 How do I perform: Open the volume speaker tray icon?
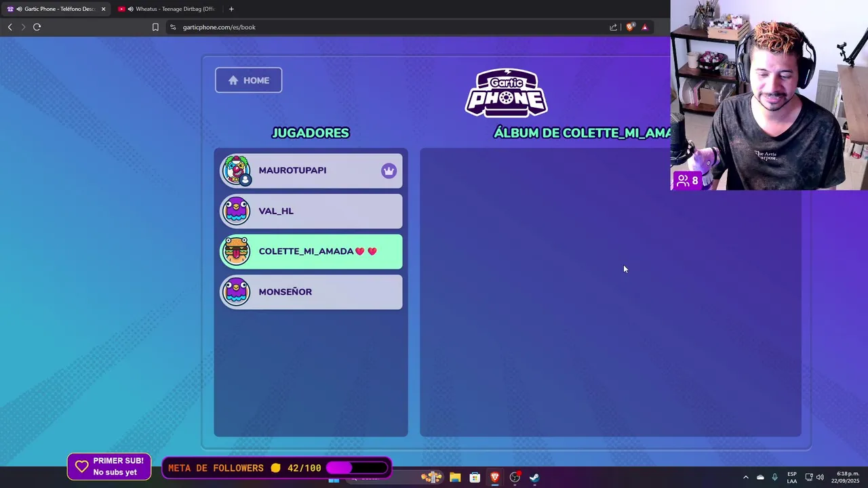(x=820, y=477)
